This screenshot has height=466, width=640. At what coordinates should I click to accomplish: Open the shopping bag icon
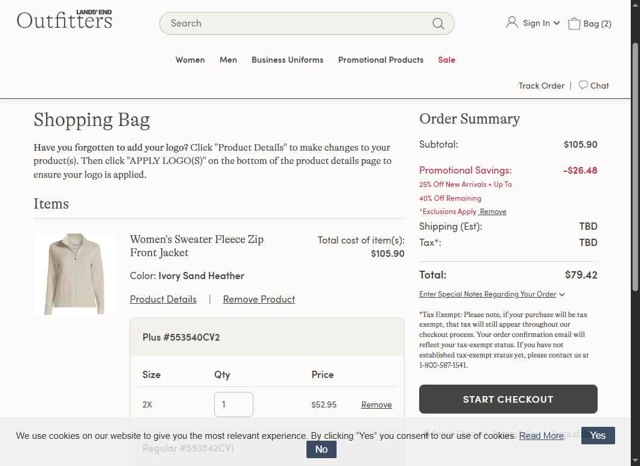pos(574,24)
